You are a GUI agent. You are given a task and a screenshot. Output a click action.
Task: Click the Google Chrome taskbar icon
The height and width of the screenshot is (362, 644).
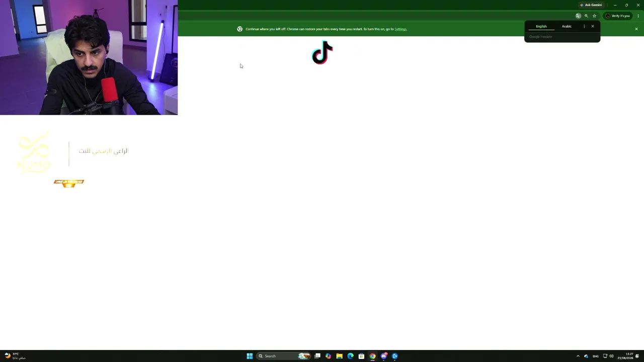(x=372, y=356)
